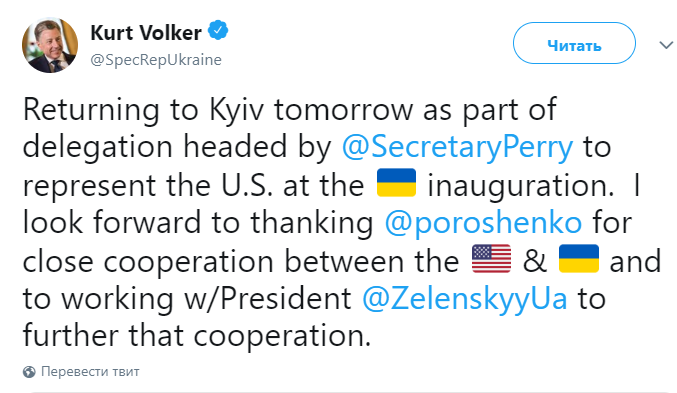Follow with the Читать button
The width and height of the screenshot is (677, 393).
[x=574, y=44]
